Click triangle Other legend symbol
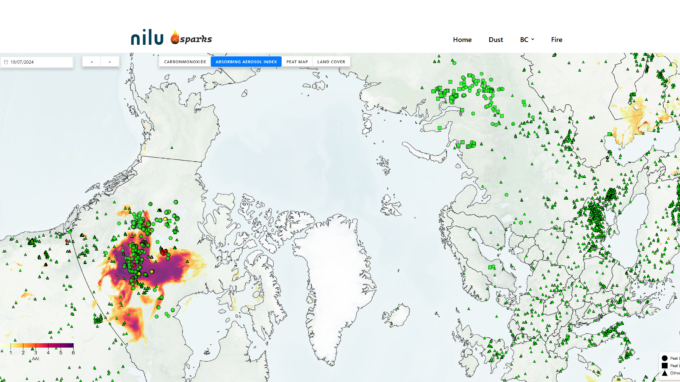Viewport: 680px width, 382px height. [664, 373]
